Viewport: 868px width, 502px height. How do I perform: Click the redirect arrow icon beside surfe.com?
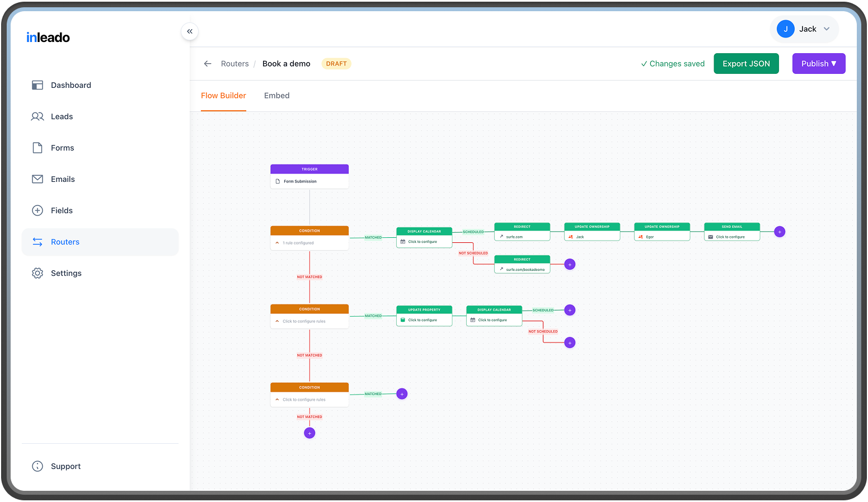coord(501,237)
